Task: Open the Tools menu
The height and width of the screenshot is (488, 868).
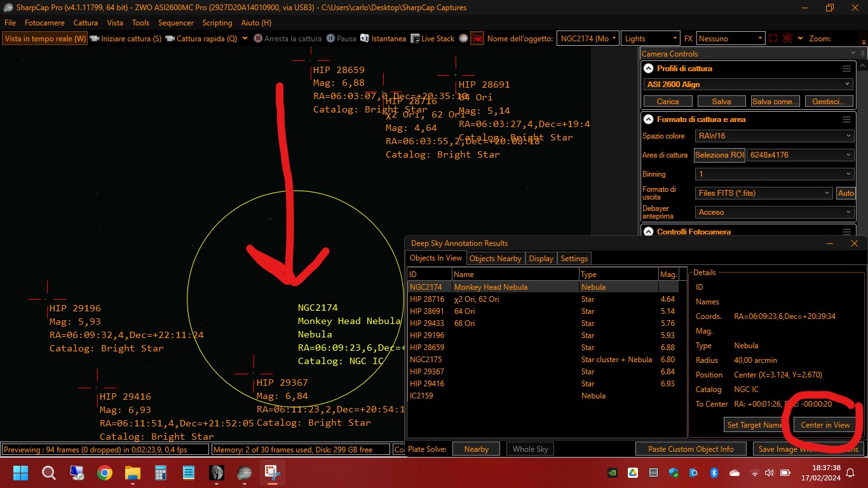Action: pyautogui.click(x=140, y=23)
